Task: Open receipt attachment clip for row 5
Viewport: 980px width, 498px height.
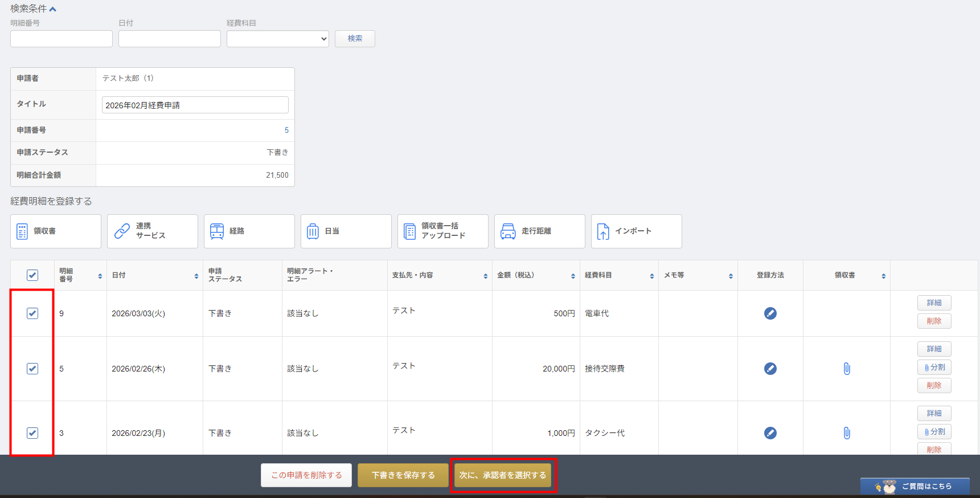Action: point(847,369)
